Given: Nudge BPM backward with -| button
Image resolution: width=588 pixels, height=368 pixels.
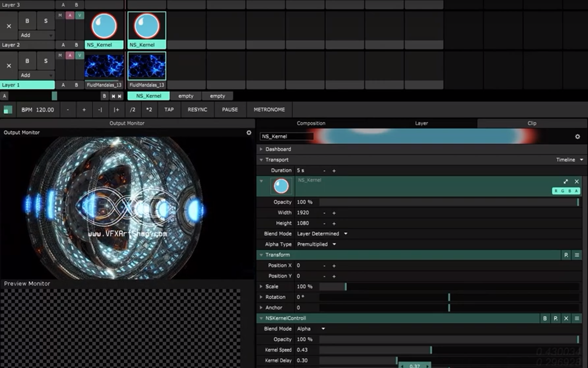Looking at the screenshot, I should (100, 110).
